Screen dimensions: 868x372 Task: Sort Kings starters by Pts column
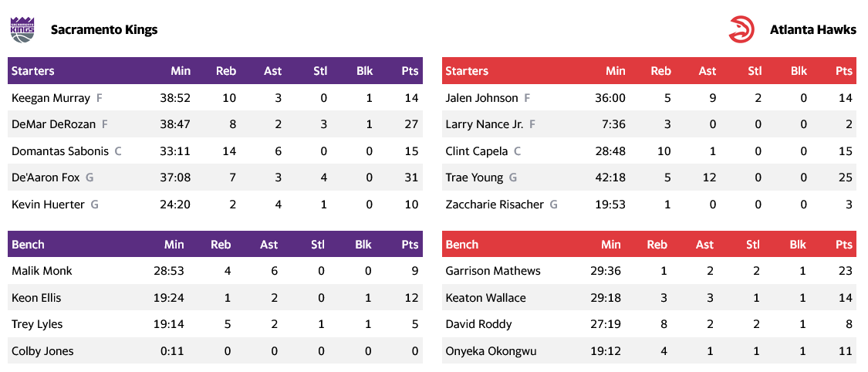coord(410,71)
